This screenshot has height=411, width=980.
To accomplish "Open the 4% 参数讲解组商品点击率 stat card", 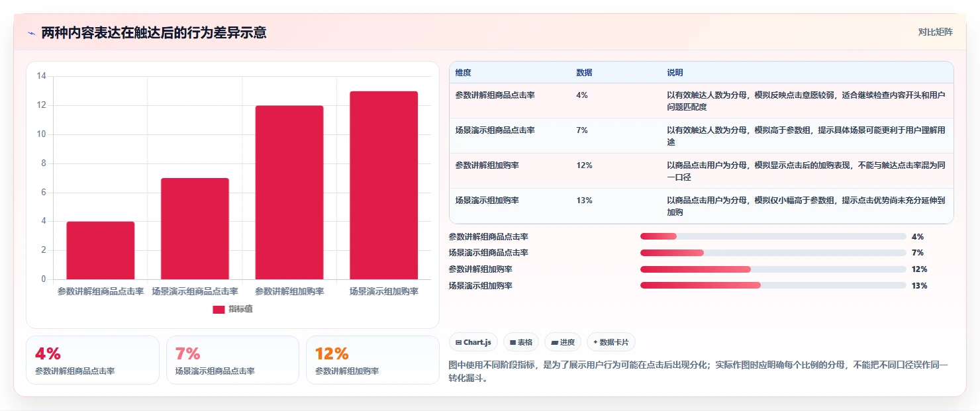I will tap(93, 360).
